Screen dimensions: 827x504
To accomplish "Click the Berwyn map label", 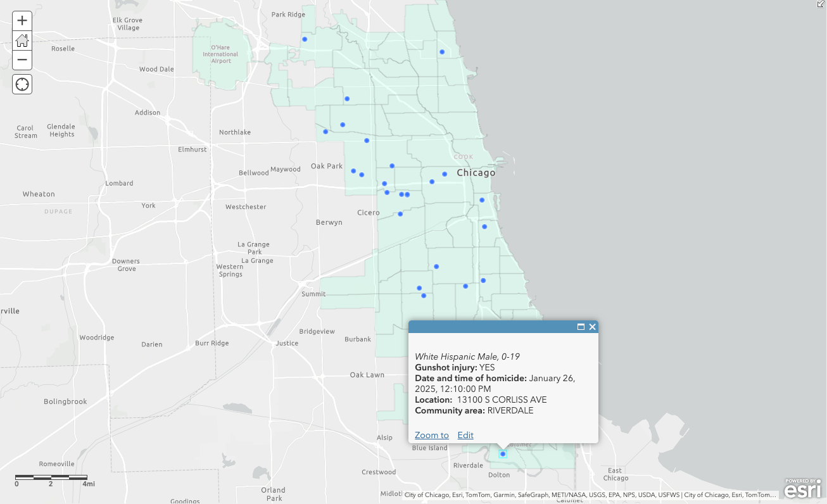I will 329,222.
